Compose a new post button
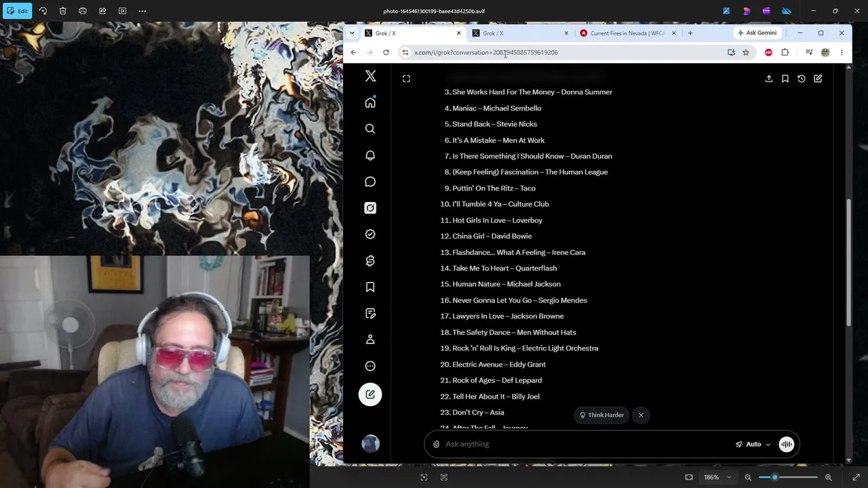 pos(370,394)
